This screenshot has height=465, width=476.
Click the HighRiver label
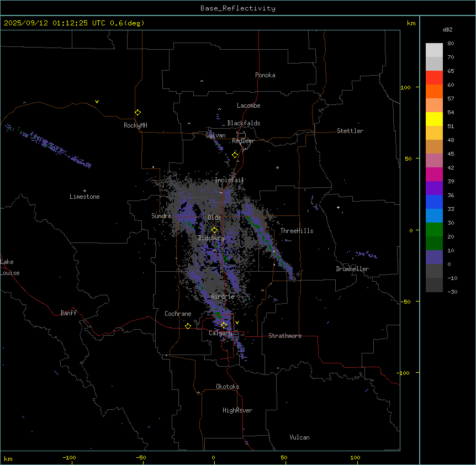tap(237, 410)
